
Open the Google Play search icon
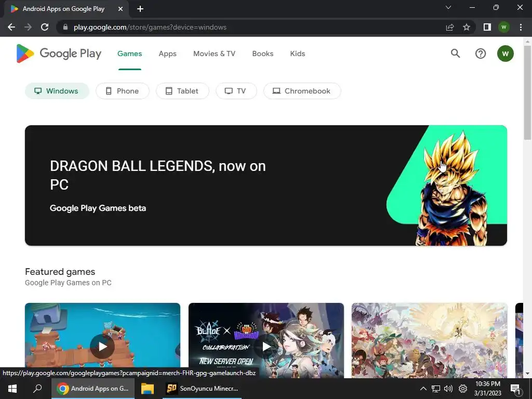click(455, 54)
